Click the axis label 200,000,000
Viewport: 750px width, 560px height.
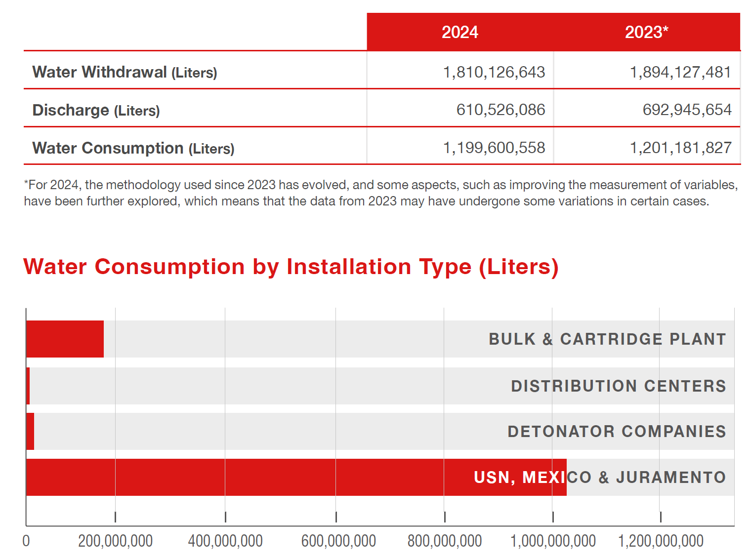click(x=116, y=541)
